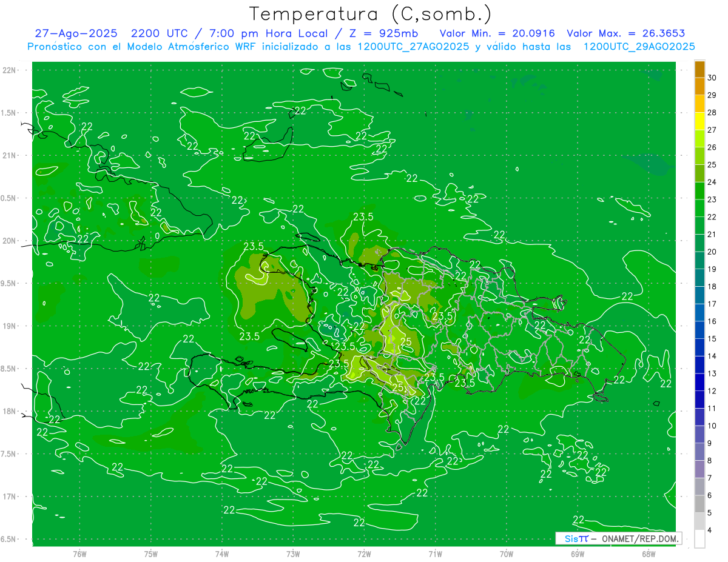The image size is (728, 562).
Task: Click the 72W longitude axis label
Action: 364,554
